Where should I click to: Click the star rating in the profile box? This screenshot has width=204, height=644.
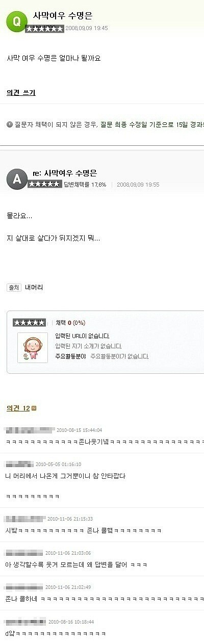(x=29, y=323)
